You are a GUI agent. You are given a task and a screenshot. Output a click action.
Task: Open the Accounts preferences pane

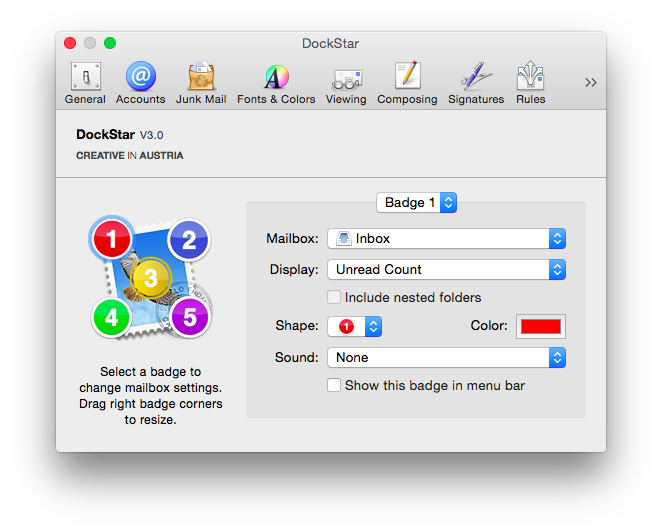[x=141, y=83]
